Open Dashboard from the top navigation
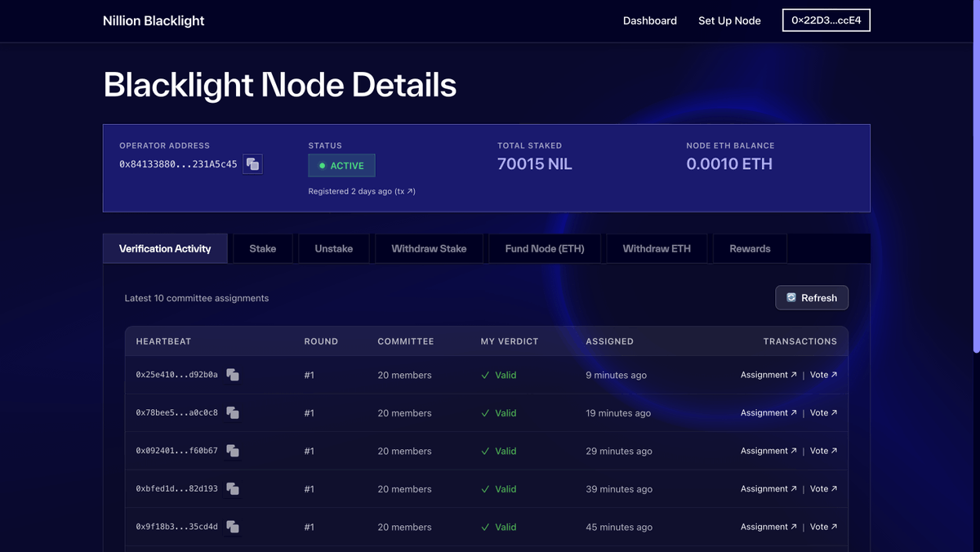The width and height of the screenshot is (980, 552). (650, 20)
